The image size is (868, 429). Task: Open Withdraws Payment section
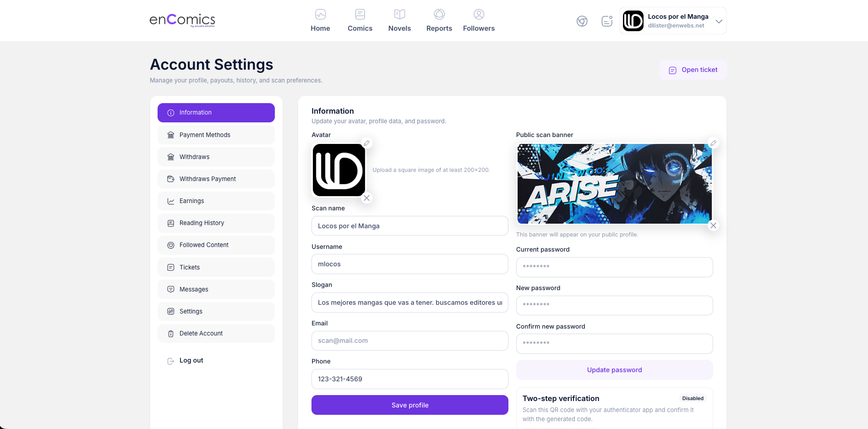[x=216, y=179]
